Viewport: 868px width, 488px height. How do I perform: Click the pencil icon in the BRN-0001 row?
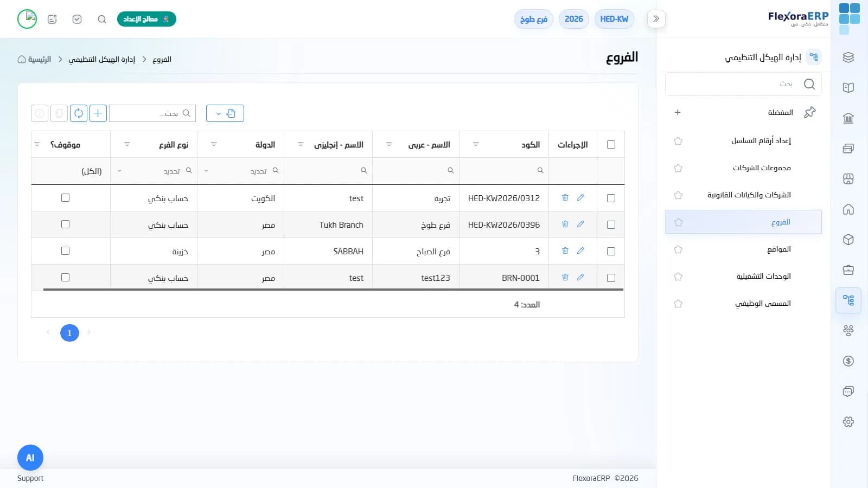click(x=580, y=278)
